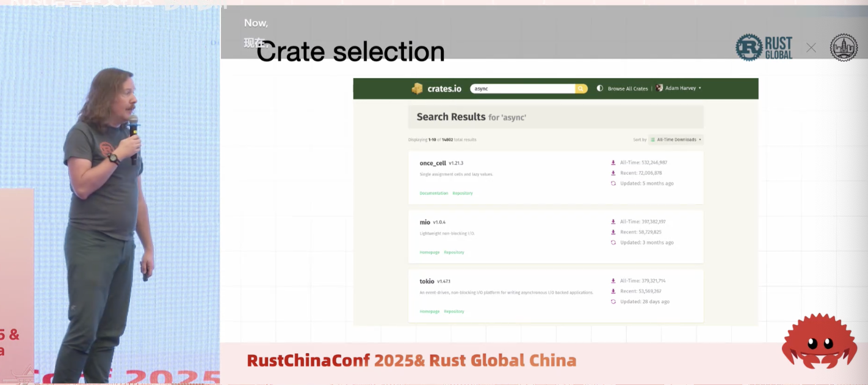Click the 'Crate selection' slide title
868x385 pixels.
[x=350, y=52]
